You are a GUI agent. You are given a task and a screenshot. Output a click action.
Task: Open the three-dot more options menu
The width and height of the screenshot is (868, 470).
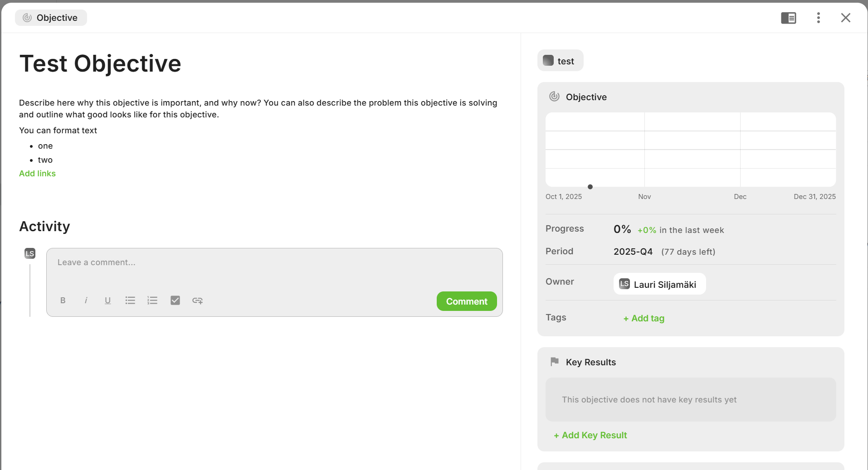[819, 18]
